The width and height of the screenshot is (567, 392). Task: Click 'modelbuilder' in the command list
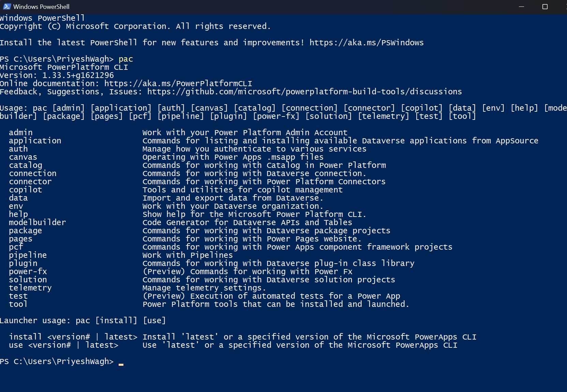pos(37,223)
